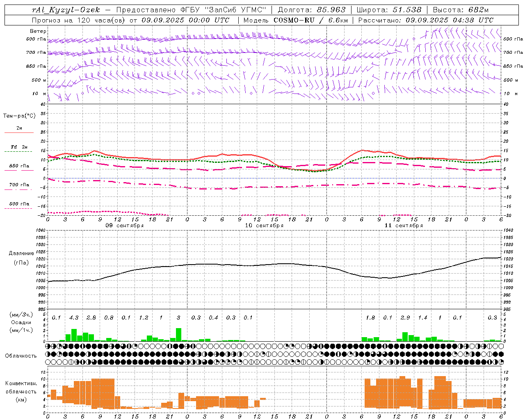Click the Долгота: 85.963 value
Image resolution: width=525 pixels, height=420 pixels.
312,10
